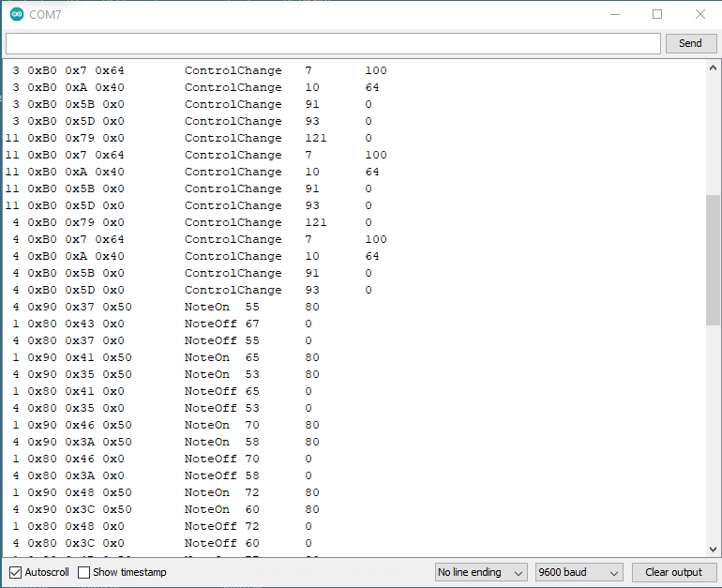The height and width of the screenshot is (588, 722).
Task: Minimize the COM7 serial monitor window
Action: pyautogui.click(x=615, y=15)
